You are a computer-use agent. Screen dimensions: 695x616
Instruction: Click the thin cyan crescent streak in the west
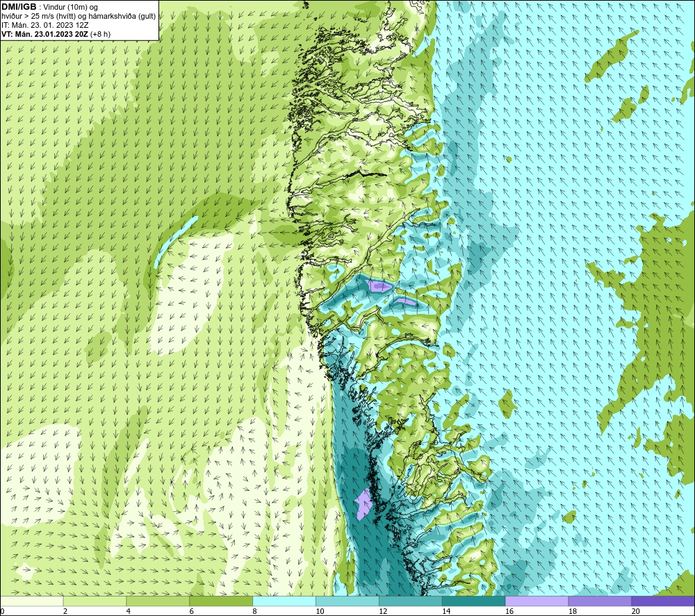[x=174, y=242]
